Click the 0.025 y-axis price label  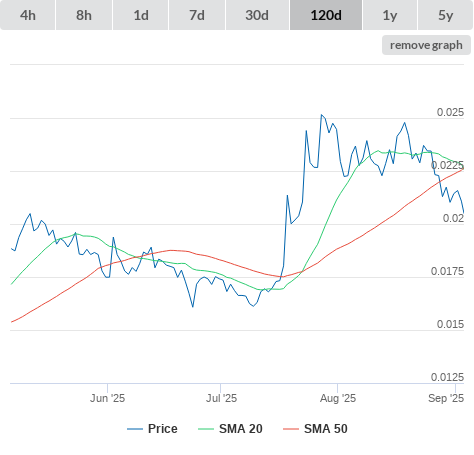(x=450, y=112)
